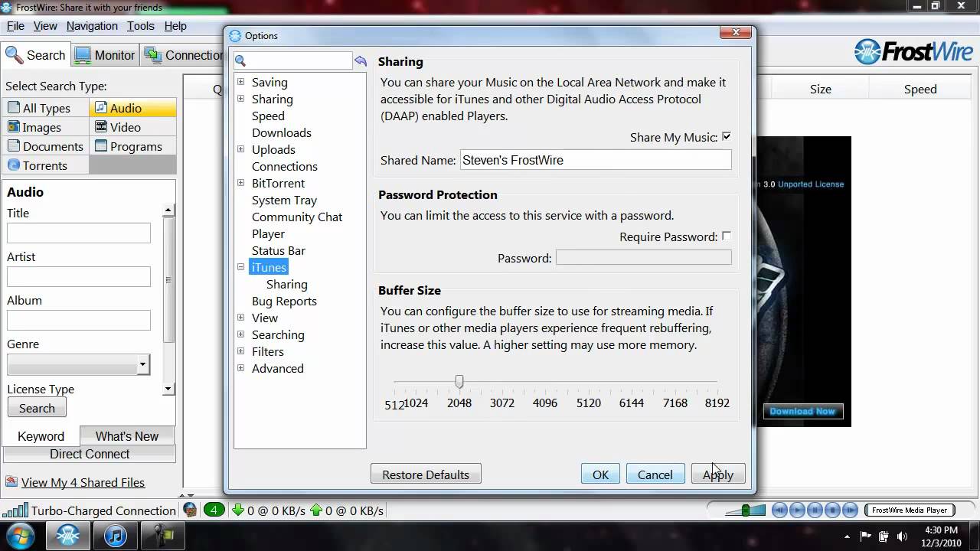
Task: Expand the Searching options node
Action: click(240, 334)
